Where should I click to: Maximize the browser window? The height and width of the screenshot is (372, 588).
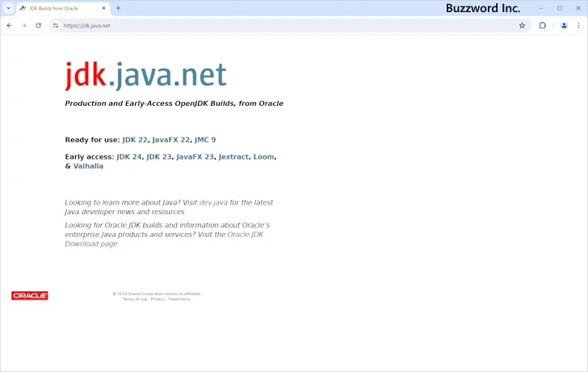[560, 8]
